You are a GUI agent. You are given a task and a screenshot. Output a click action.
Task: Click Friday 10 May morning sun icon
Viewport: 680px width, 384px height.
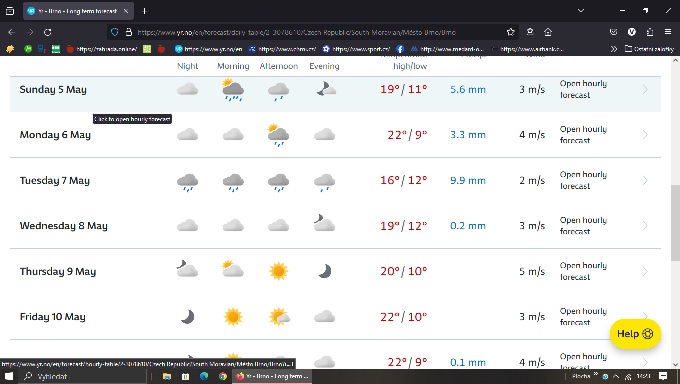pos(233,317)
